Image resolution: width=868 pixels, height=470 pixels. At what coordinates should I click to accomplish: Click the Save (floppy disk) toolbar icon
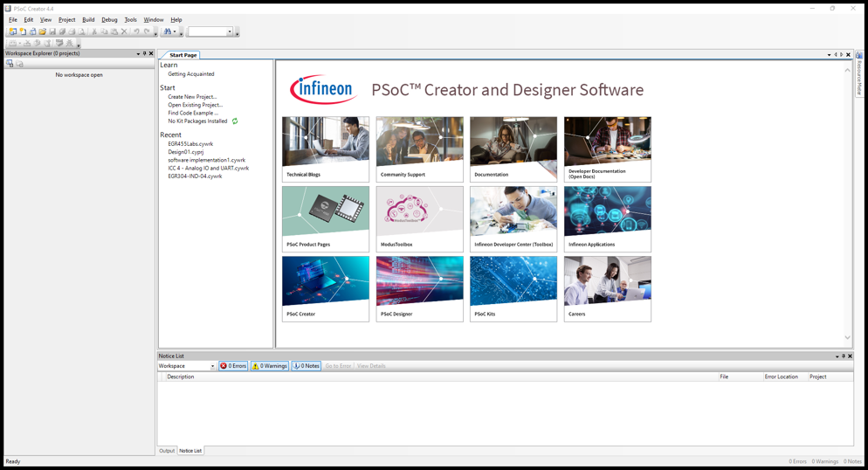(x=52, y=31)
